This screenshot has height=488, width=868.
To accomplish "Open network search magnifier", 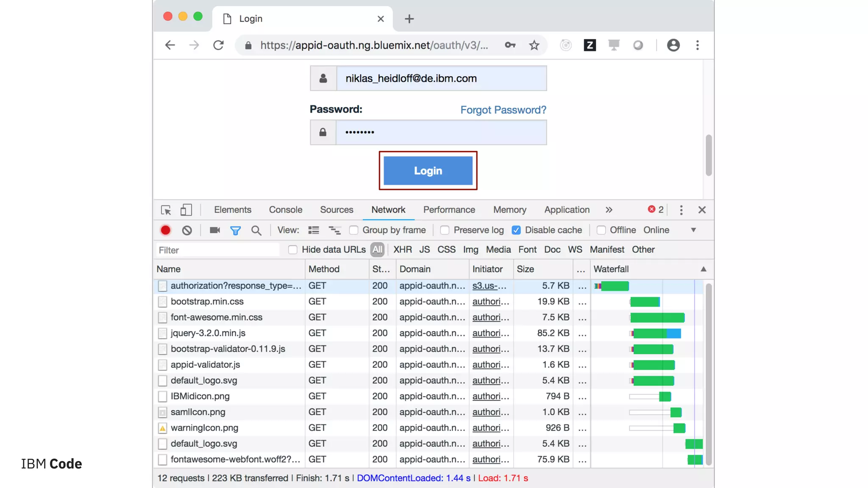I will [x=256, y=230].
